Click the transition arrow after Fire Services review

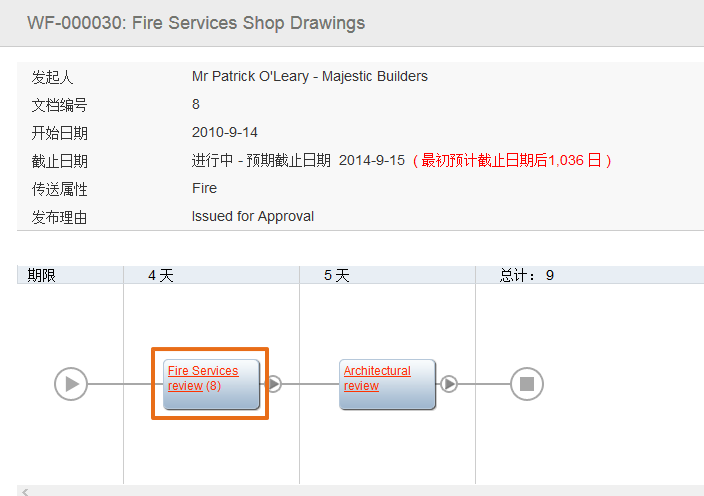pyautogui.click(x=274, y=384)
